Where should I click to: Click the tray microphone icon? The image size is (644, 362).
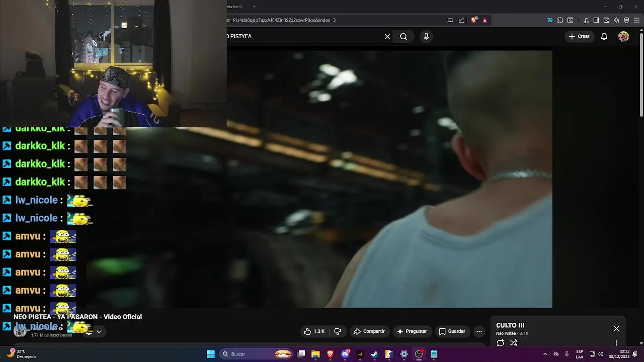point(567,354)
